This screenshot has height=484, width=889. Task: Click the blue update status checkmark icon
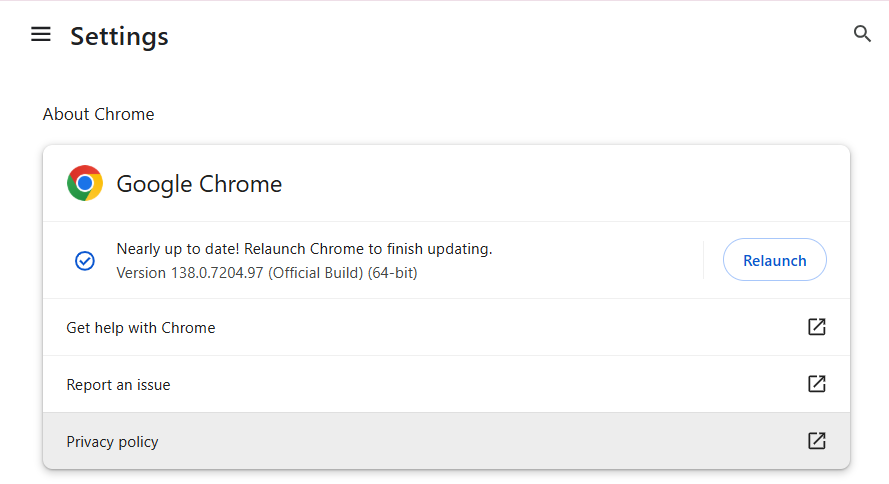85,260
